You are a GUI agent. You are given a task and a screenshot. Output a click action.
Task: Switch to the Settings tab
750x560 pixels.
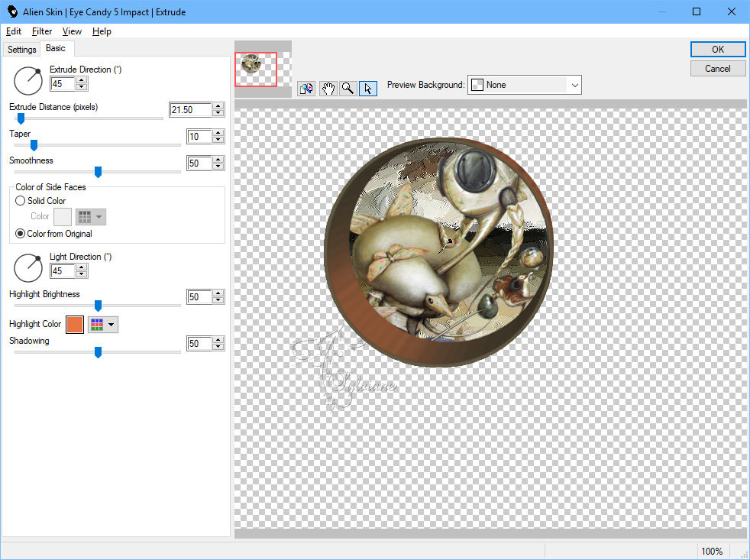[x=21, y=50]
